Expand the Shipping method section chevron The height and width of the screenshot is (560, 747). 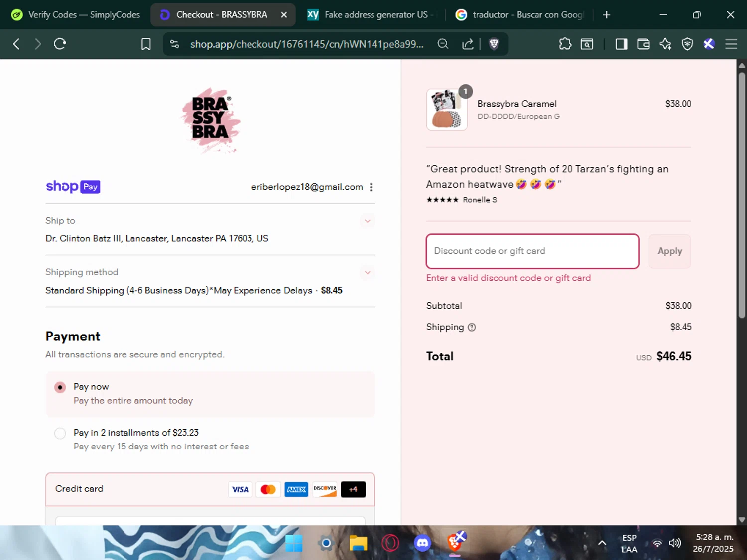click(x=368, y=272)
